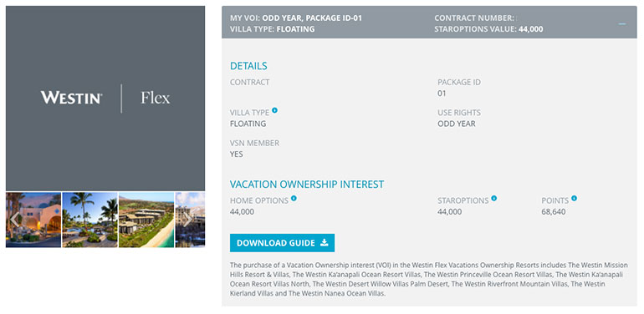This screenshot has width=644, height=314.
Task: Click the My VOI Odd Year header bar
Action: (429, 23)
